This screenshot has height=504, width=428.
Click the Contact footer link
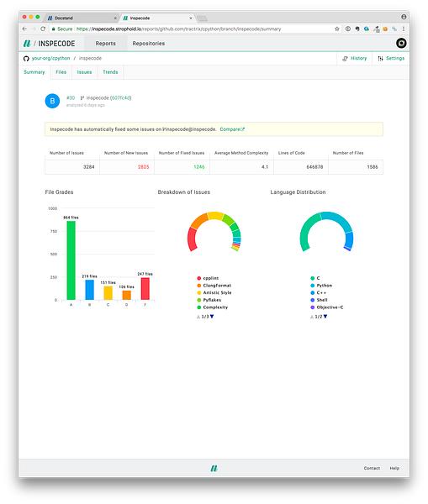pos(372,469)
